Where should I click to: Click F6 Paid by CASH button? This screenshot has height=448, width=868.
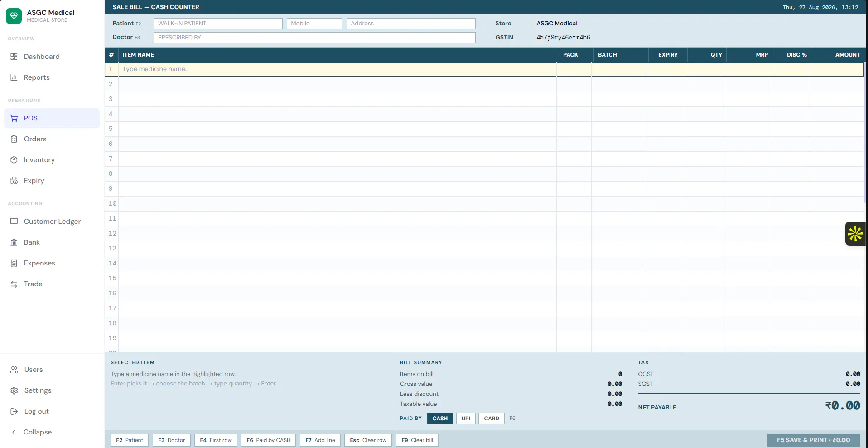(x=269, y=440)
